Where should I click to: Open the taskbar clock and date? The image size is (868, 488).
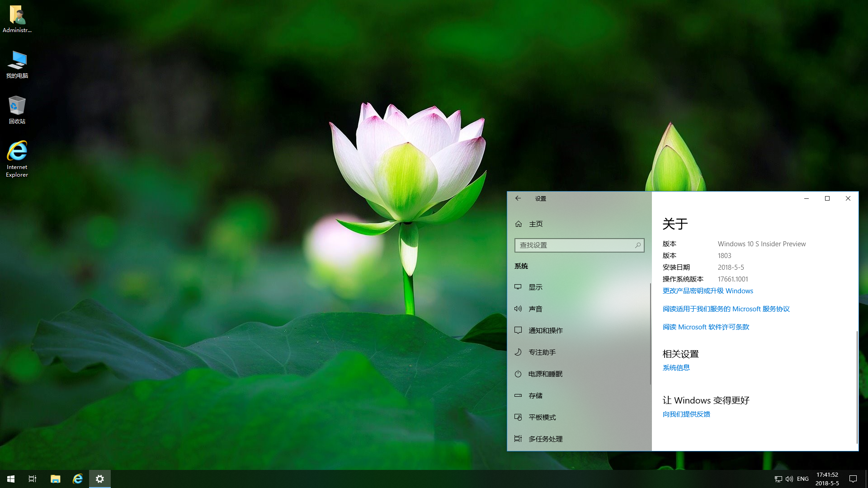pos(827,479)
